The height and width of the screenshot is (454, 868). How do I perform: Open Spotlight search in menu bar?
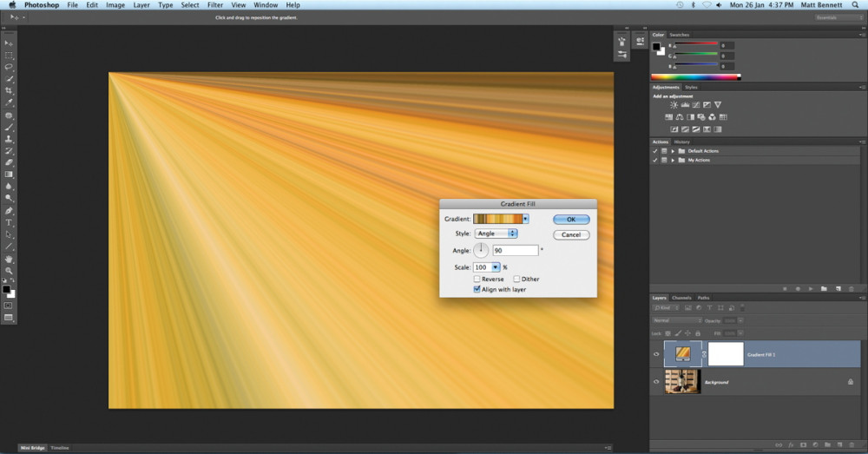tap(855, 5)
